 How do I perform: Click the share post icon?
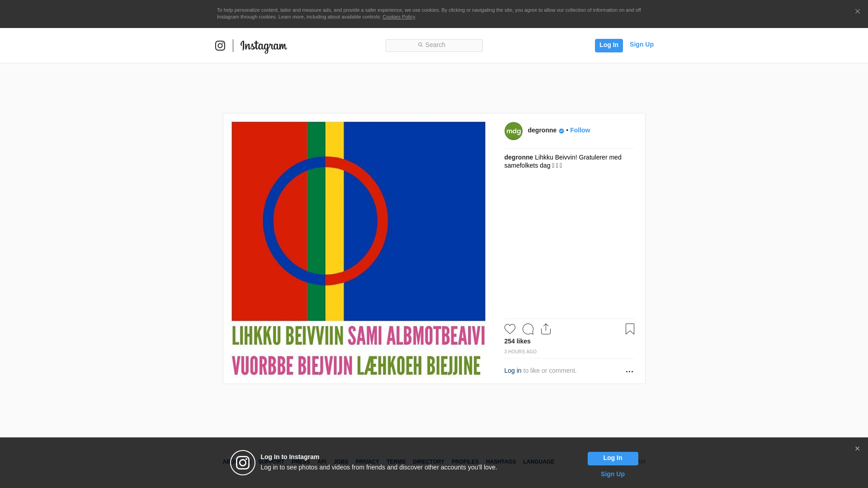point(546,329)
